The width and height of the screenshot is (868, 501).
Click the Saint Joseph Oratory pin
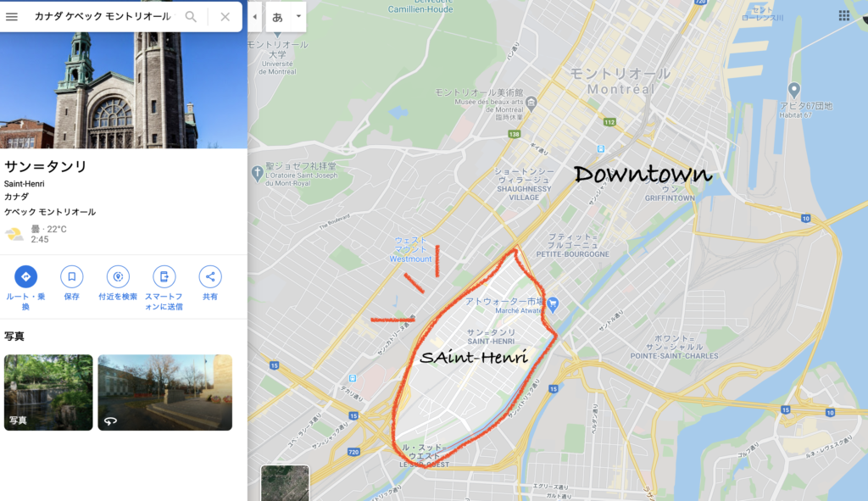click(x=257, y=173)
